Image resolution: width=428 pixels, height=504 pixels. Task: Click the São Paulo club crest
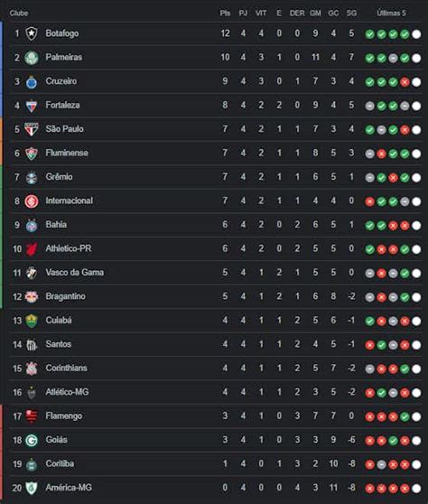[x=32, y=129]
